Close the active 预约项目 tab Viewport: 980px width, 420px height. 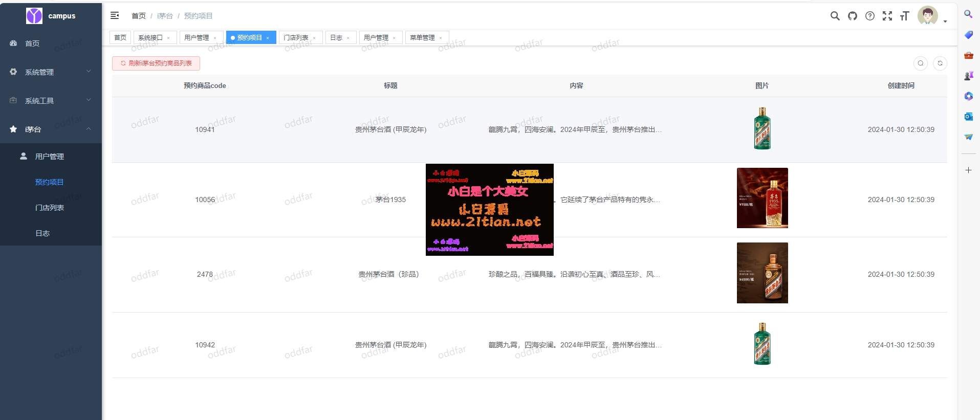tap(268, 38)
